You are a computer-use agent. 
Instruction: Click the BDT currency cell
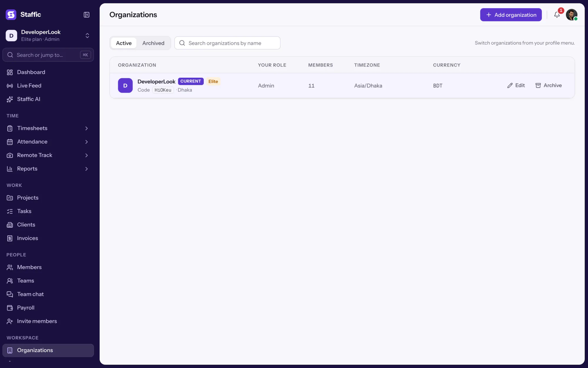(437, 86)
